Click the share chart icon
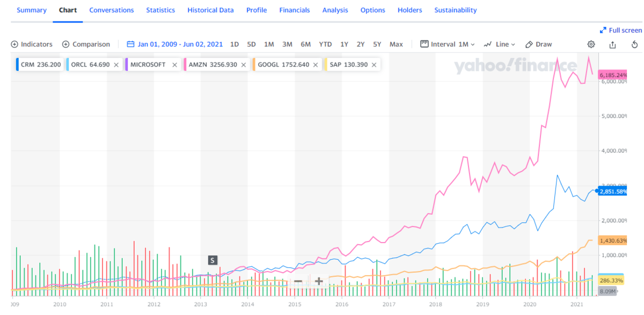Screen dimensions: 644x315 613,45
